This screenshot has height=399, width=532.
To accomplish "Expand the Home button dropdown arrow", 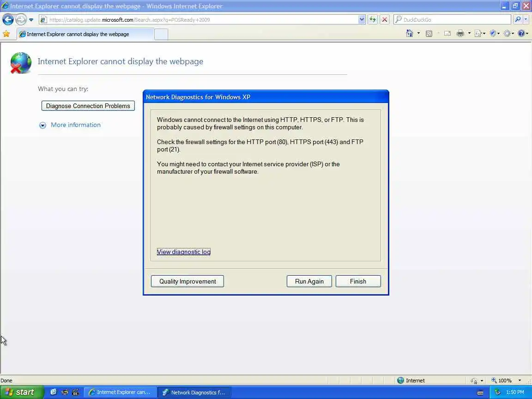I will [x=418, y=33].
